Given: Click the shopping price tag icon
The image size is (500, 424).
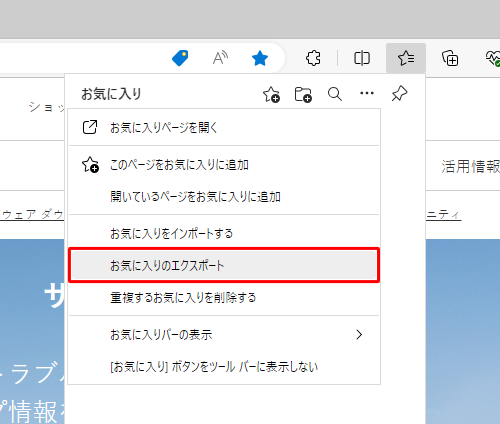Looking at the screenshot, I should pos(180,58).
